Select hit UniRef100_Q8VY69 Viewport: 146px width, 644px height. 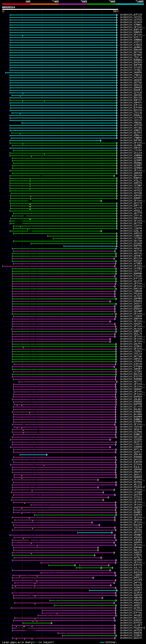(x=131, y=175)
